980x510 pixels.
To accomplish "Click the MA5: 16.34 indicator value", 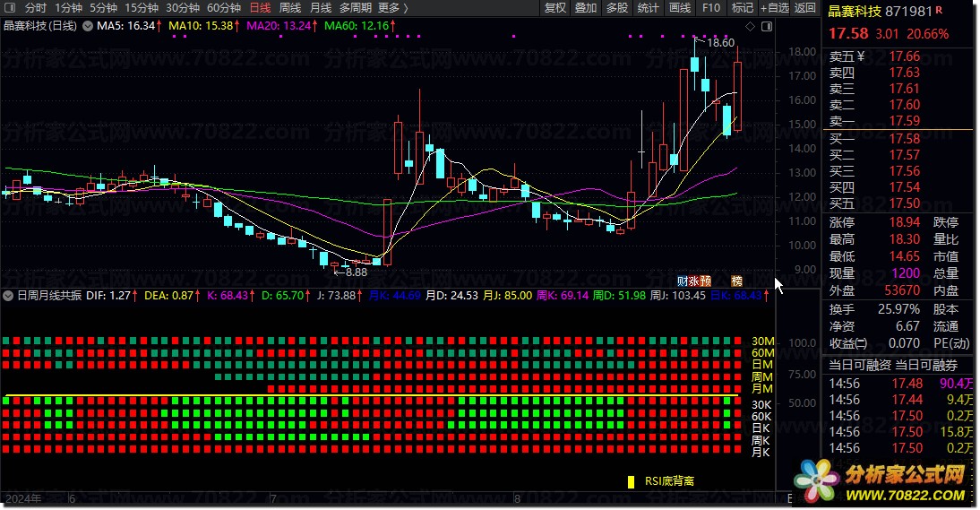I will 125,26.
